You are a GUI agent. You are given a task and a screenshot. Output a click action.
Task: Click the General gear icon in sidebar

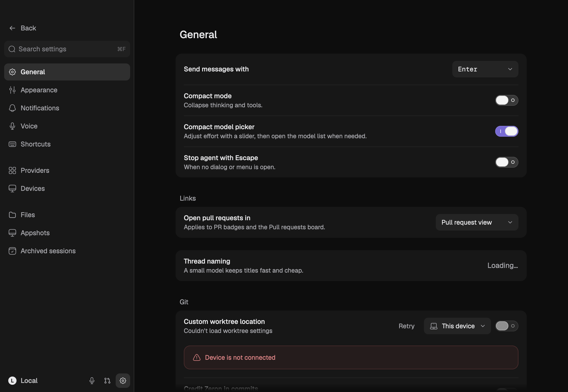click(12, 72)
